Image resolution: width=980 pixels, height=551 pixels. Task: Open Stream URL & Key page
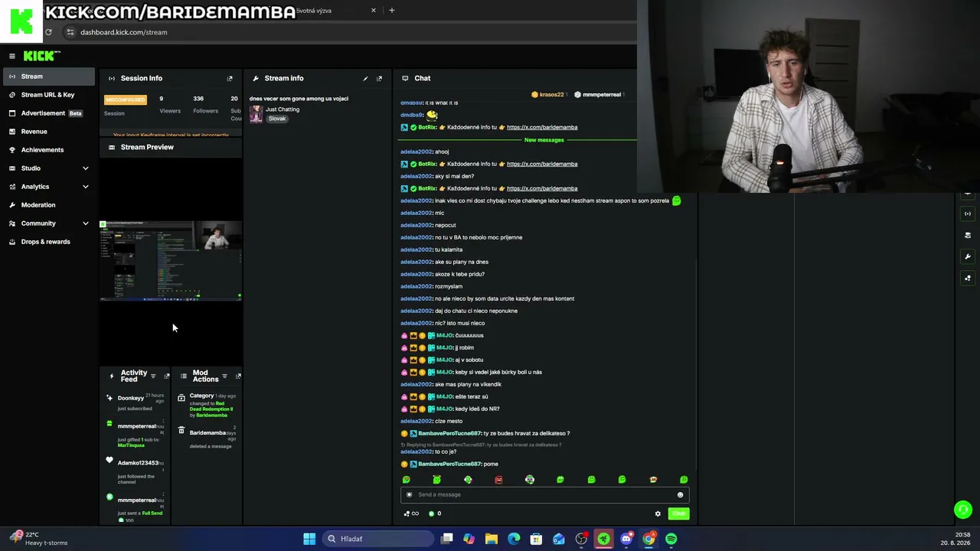pyautogui.click(x=47, y=95)
